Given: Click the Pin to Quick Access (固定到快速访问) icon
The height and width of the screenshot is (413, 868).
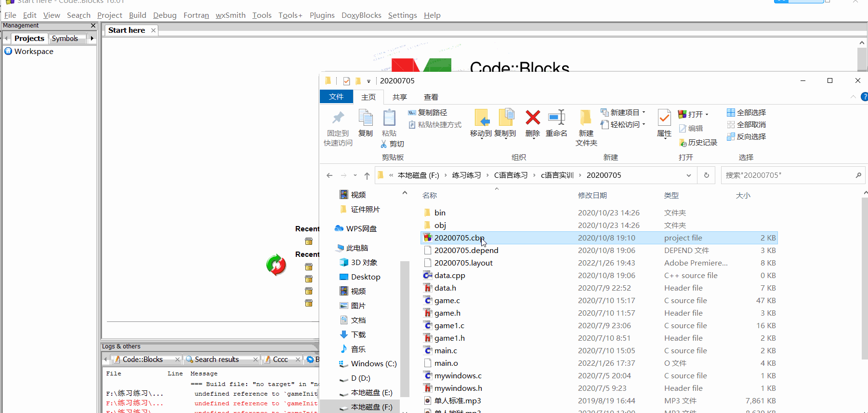Looking at the screenshot, I should tap(338, 118).
